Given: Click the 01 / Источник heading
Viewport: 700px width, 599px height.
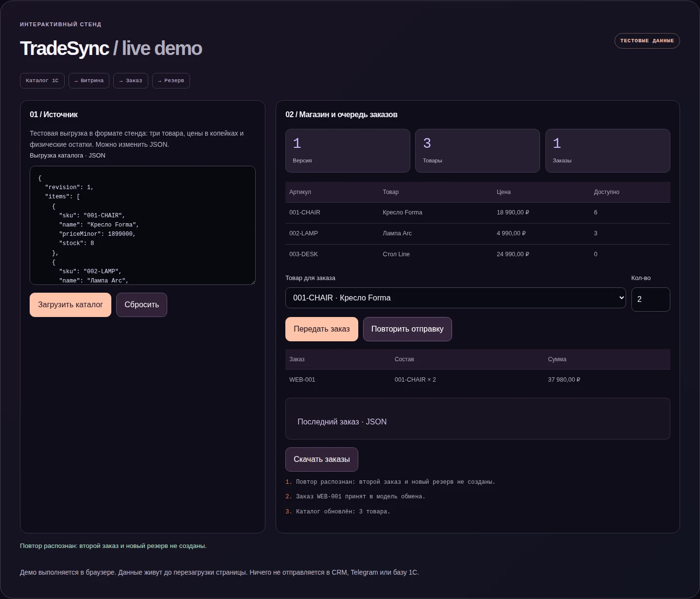Looking at the screenshot, I should 53,115.
